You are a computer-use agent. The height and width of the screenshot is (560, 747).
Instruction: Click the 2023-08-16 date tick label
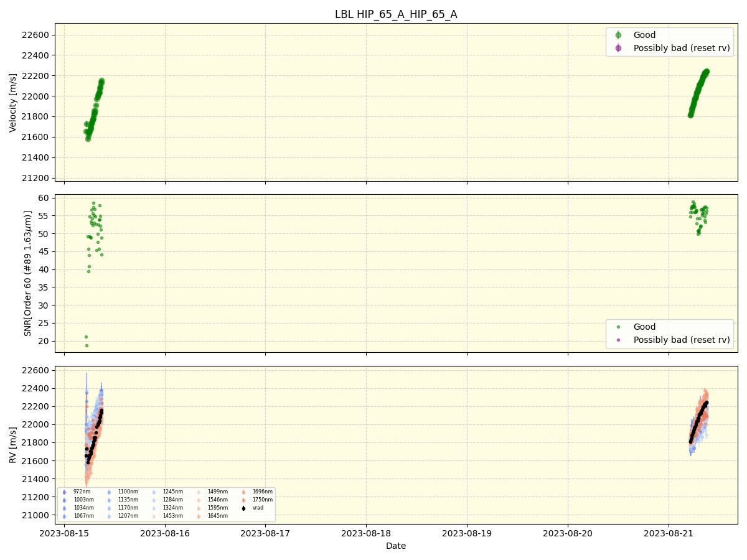pyautogui.click(x=165, y=534)
